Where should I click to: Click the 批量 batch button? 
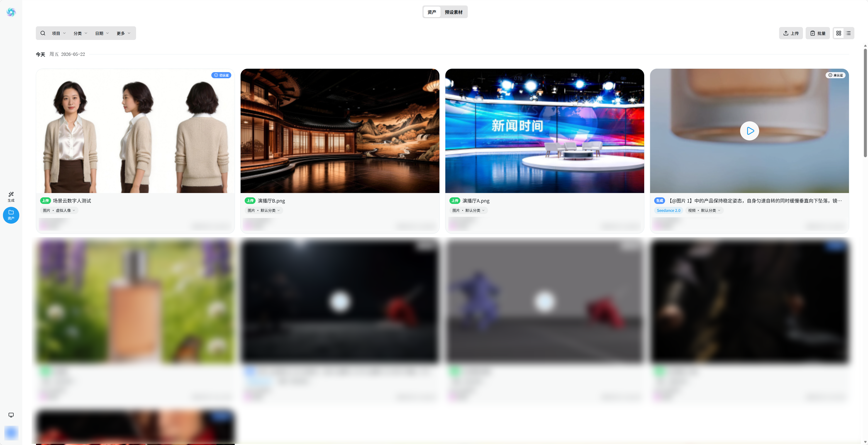(818, 33)
